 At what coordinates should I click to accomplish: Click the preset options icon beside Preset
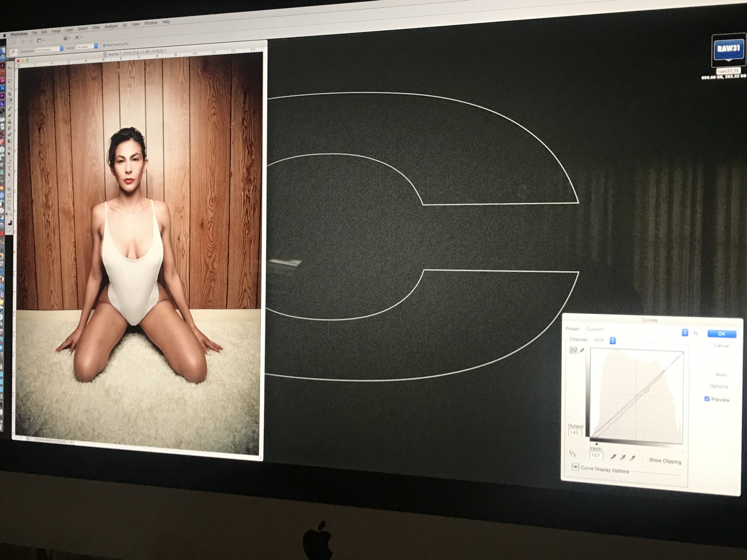(696, 333)
